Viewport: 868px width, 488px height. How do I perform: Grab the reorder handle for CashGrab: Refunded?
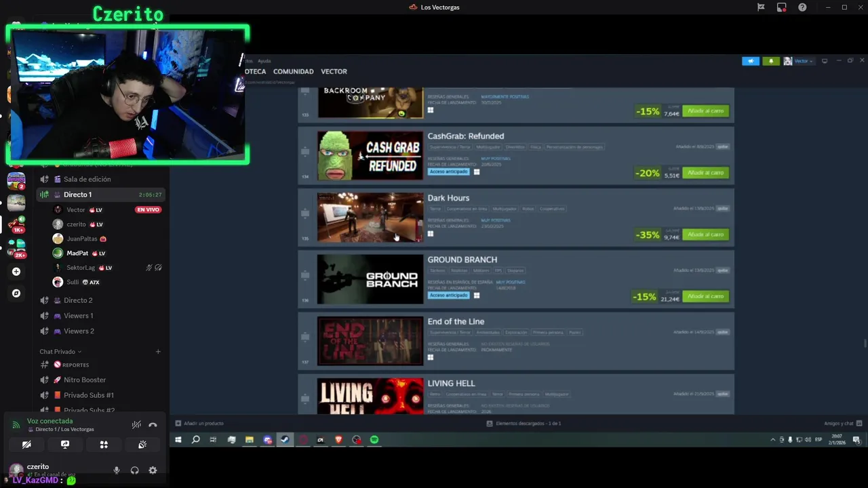pos(305,152)
